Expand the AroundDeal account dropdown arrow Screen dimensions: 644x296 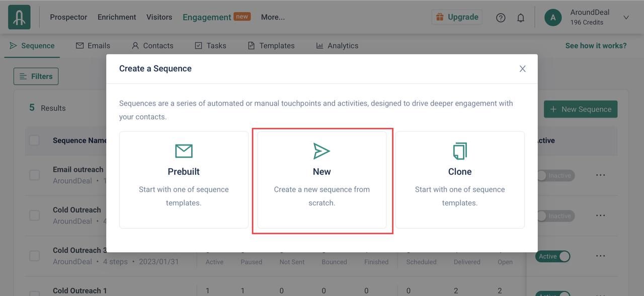coord(626,18)
